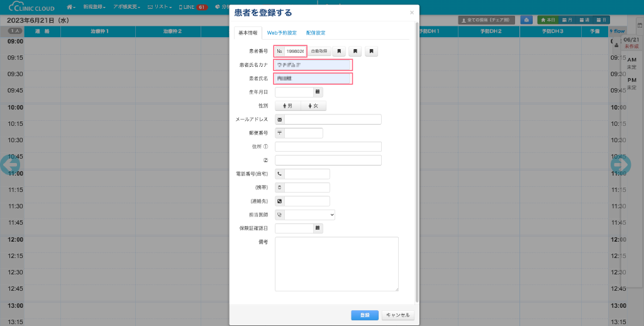644x326 pixels.
Task: Click the blue print icon button
Action: click(526, 20)
